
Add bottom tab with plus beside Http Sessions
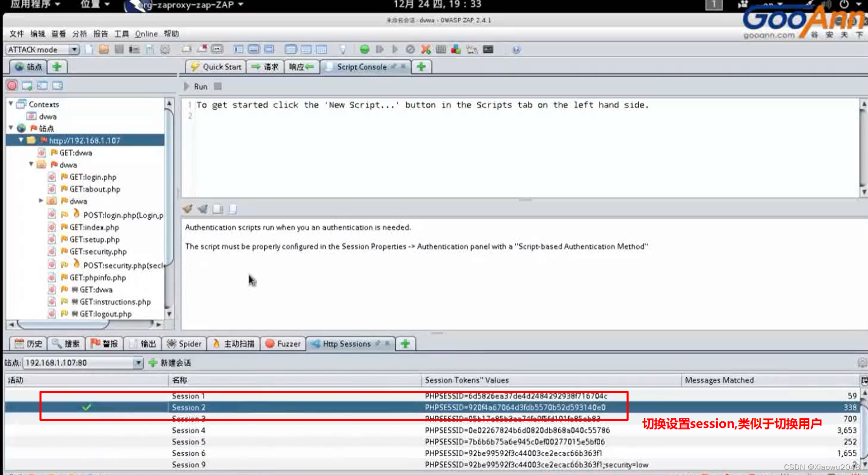point(405,343)
